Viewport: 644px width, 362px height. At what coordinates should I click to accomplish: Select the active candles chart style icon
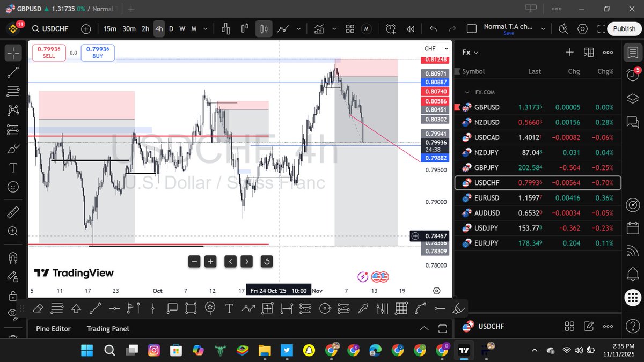pyautogui.click(x=264, y=29)
